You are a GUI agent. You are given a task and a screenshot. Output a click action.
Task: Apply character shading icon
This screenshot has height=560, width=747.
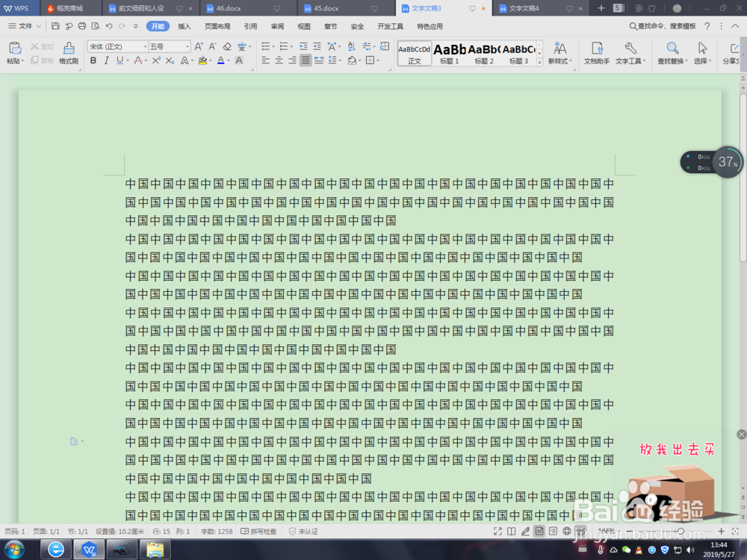click(239, 60)
